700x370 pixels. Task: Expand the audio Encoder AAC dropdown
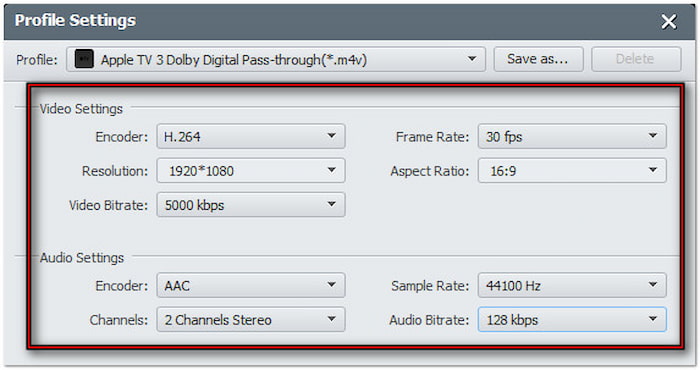(x=250, y=285)
